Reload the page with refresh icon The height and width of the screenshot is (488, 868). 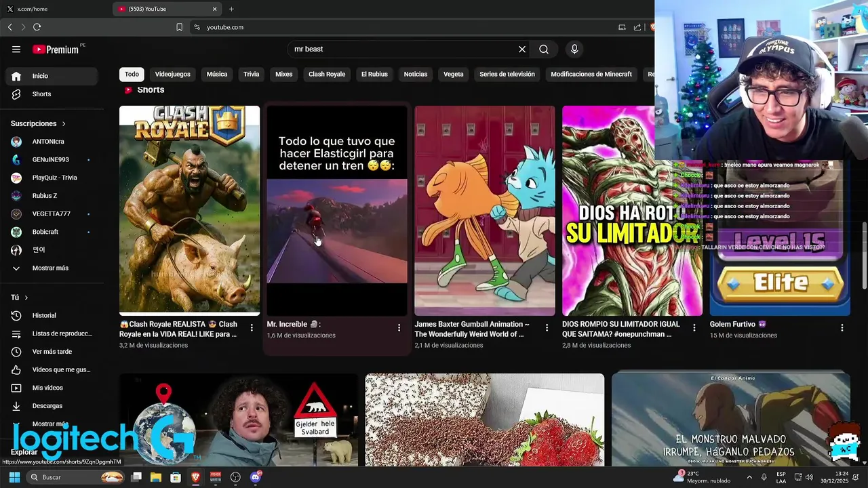37,27
